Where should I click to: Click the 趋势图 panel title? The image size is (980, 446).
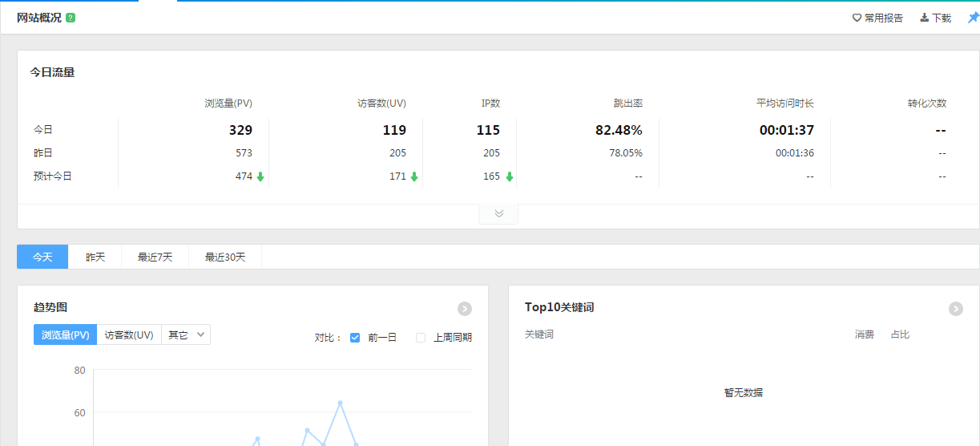point(50,307)
